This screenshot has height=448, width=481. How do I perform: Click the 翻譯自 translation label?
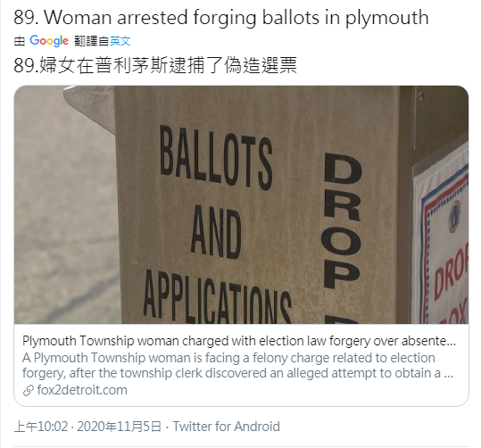pos(92,41)
